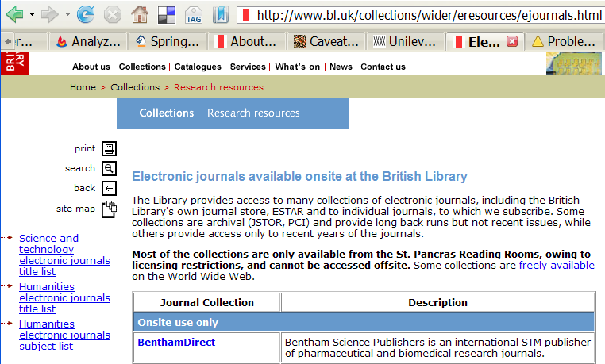The width and height of the screenshot is (605, 364).
Task: Click the green Back arrow button
Action: pyautogui.click(x=14, y=14)
